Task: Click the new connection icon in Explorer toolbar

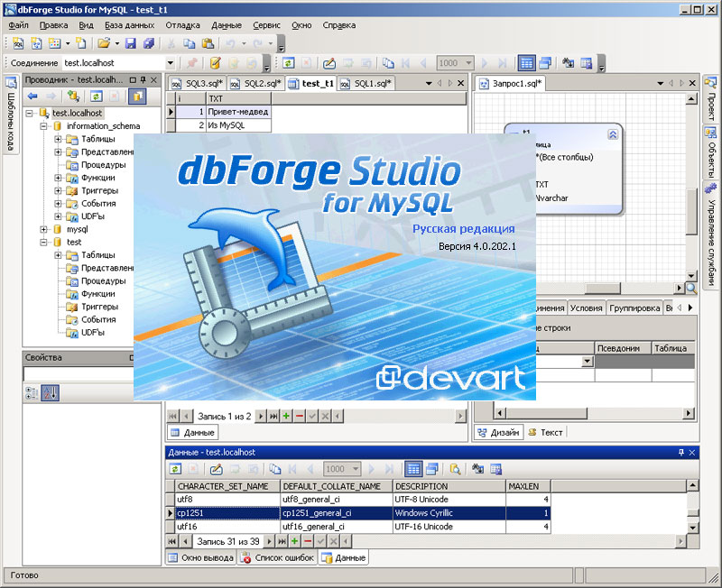Action: 73,96
